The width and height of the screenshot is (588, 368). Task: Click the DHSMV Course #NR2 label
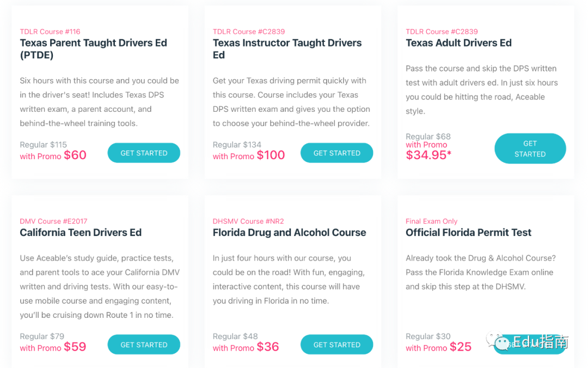click(x=248, y=221)
